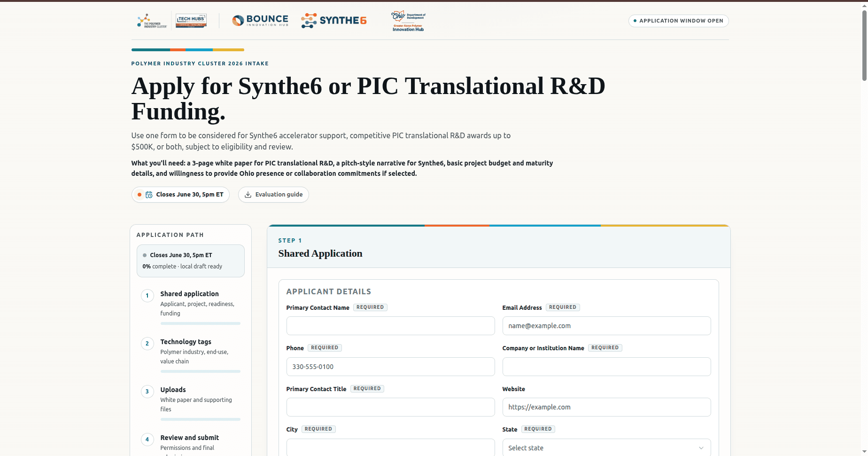
Task: Click step 4 number circle in sidebar
Action: coord(147,440)
